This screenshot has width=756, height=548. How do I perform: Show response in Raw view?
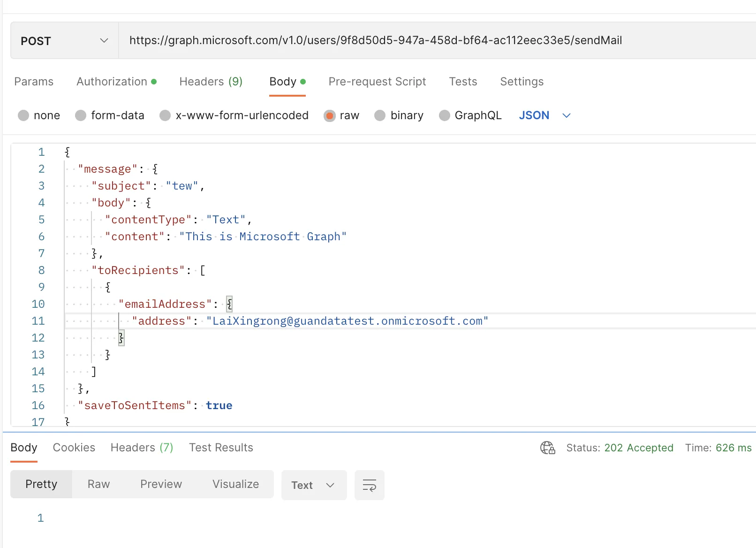click(98, 484)
